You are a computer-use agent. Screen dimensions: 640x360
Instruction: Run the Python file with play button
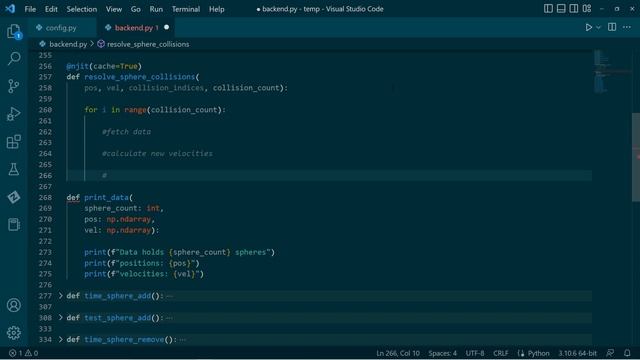(589, 27)
